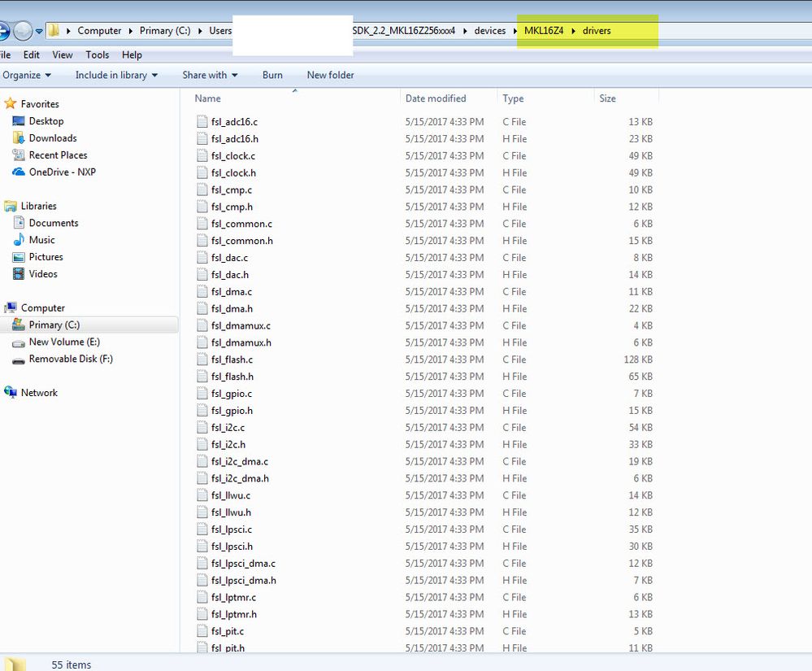
Task: Select the file fsl_adc16.c
Action: (235, 122)
